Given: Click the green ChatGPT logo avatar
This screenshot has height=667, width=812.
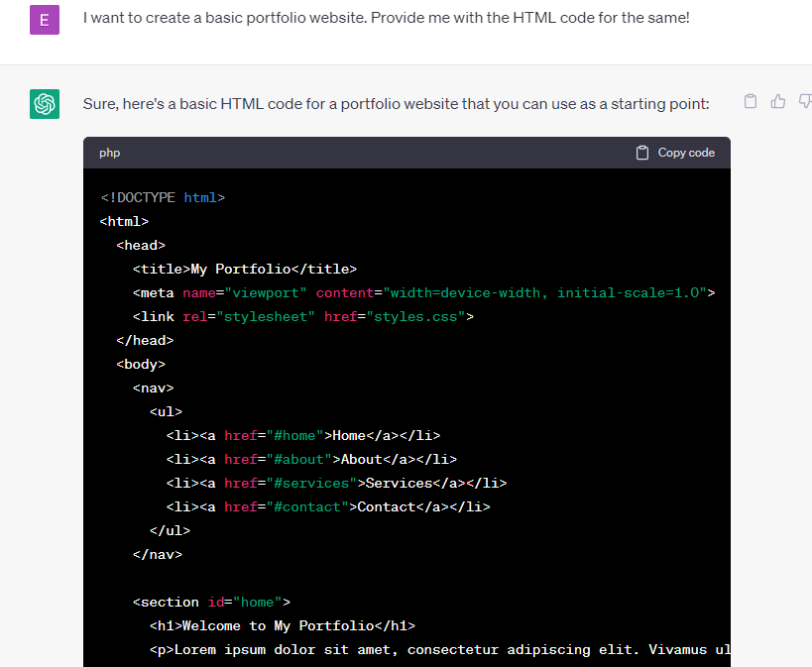Looking at the screenshot, I should (x=45, y=103).
